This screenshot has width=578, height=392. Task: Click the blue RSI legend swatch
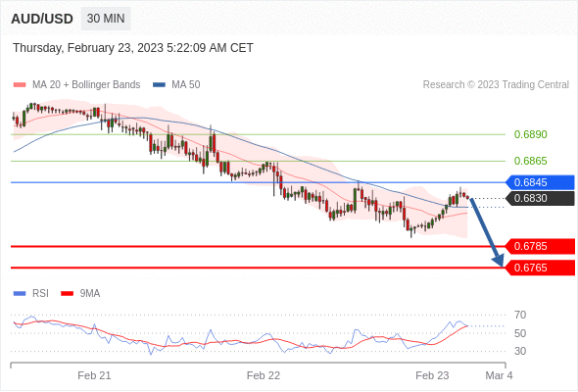(x=20, y=294)
